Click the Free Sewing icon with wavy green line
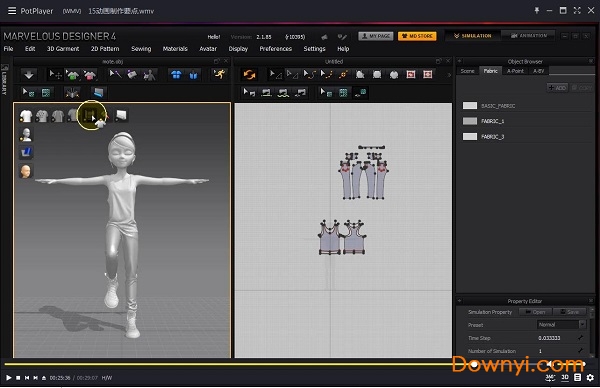 [x=283, y=92]
